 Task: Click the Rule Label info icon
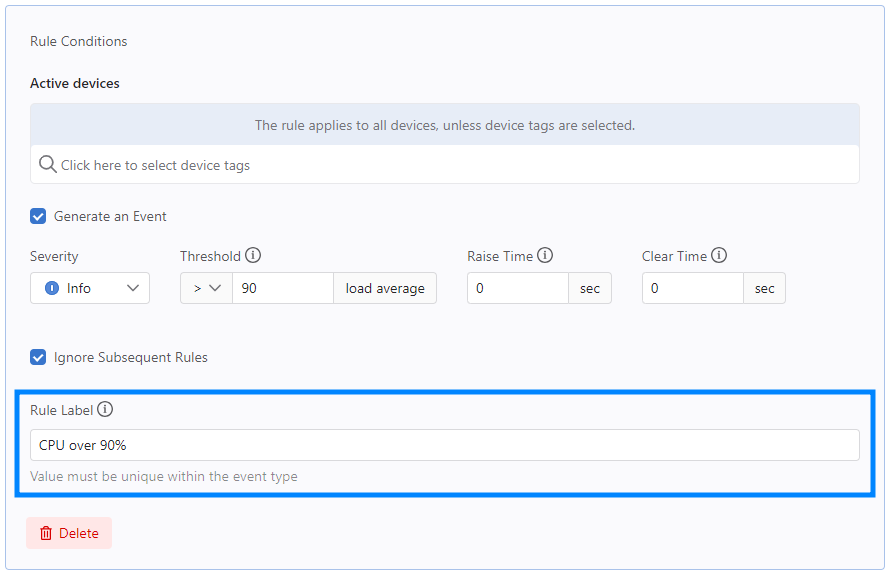pos(105,409)
